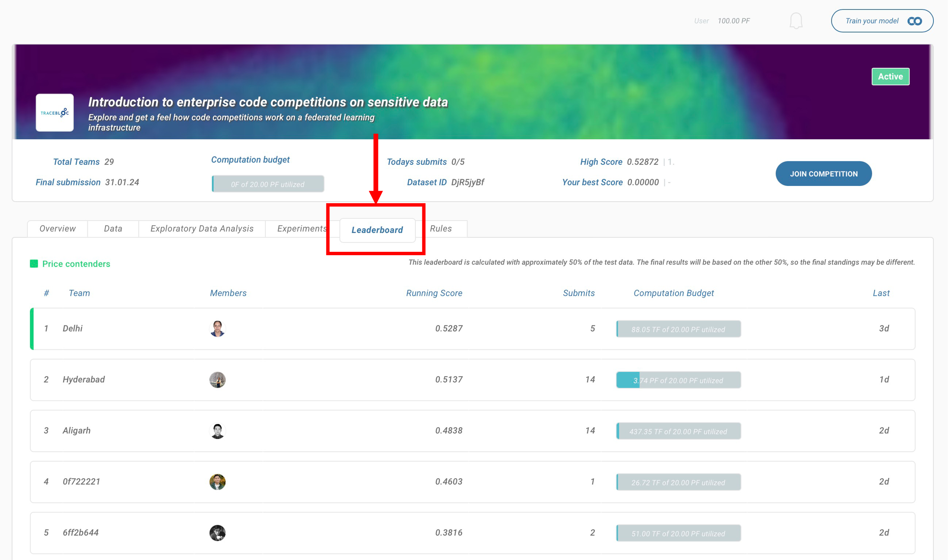
Task: Click 6ff2b644 team member avatar
Action: click(217, 532)
